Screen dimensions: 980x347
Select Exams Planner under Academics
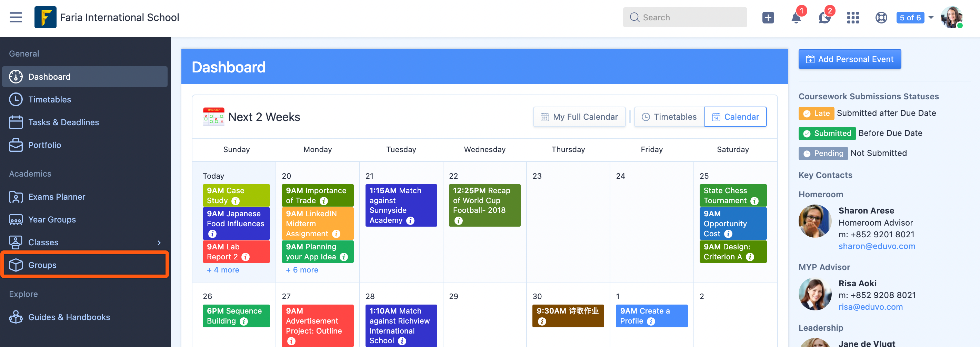[x=56, y=197]
